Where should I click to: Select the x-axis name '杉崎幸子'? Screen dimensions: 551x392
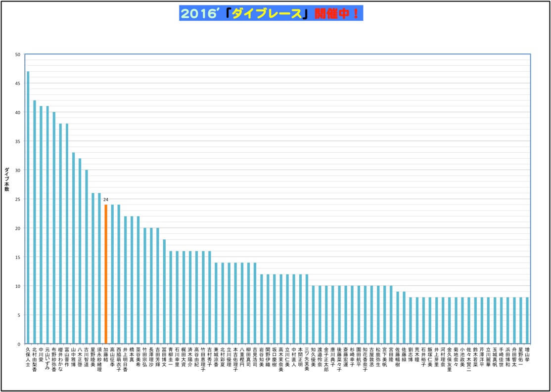(x=352, y=356)
